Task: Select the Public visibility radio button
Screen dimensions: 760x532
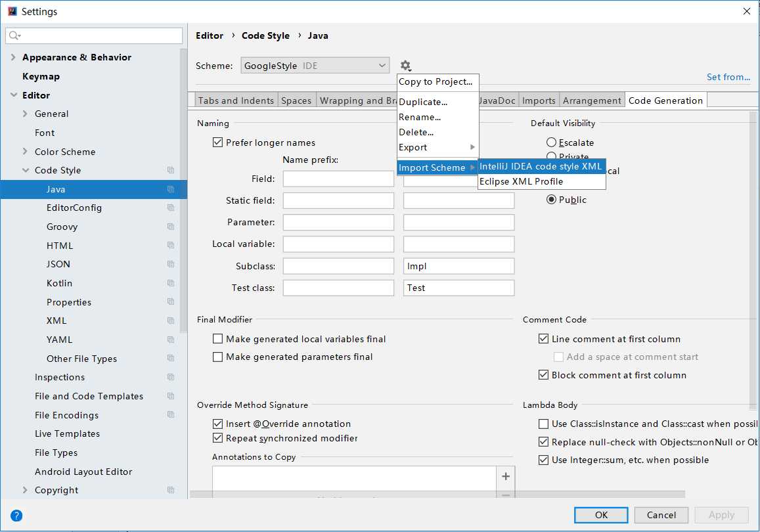Action: click(551, 200)
